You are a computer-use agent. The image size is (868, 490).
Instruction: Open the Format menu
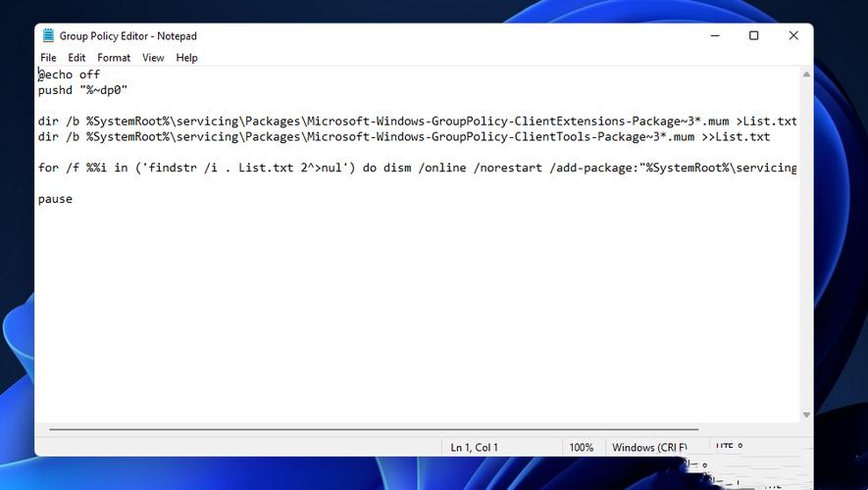click(114, 58)
